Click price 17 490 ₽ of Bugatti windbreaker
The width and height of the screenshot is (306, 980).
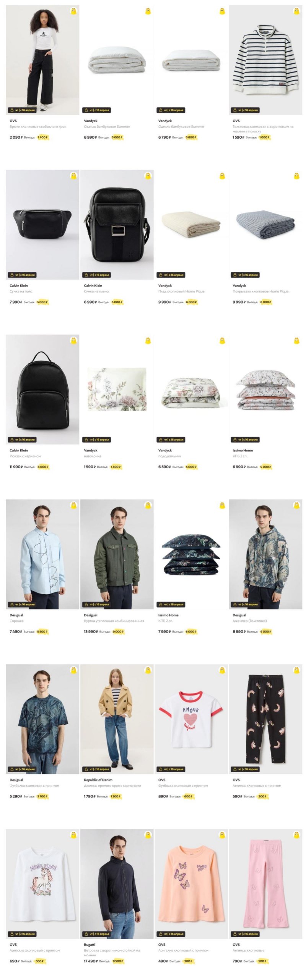click(x=91, y=961)
